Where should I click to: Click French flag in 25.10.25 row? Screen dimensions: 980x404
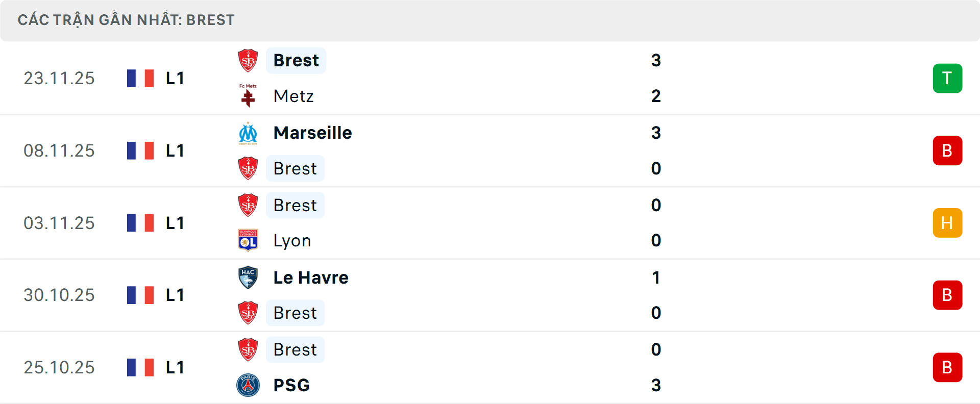[140, 367]
